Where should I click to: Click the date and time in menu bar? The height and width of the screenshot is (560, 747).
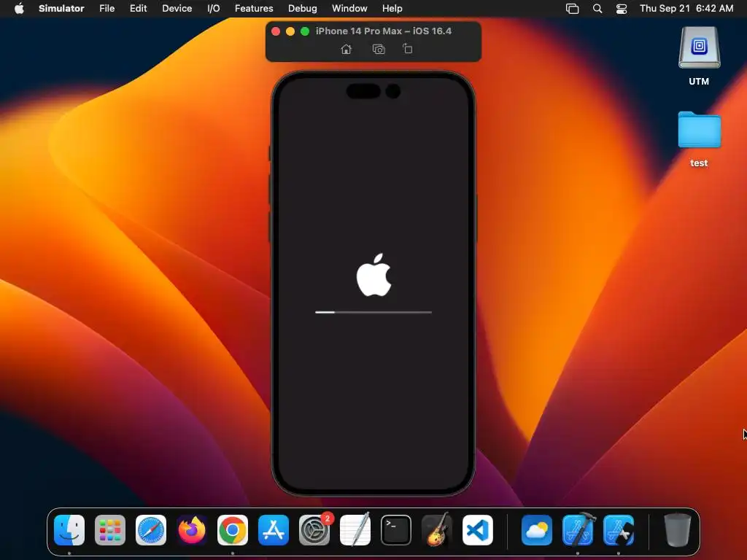tap(686, 8)
